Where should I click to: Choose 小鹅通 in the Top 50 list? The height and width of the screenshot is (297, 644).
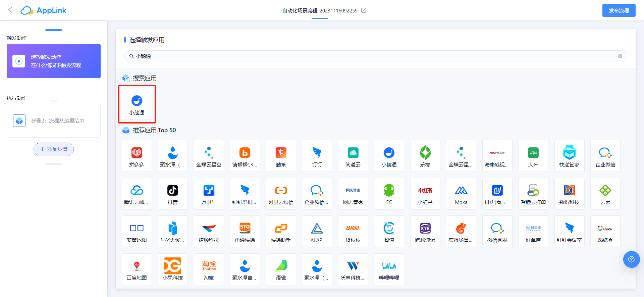click(389, 156)
